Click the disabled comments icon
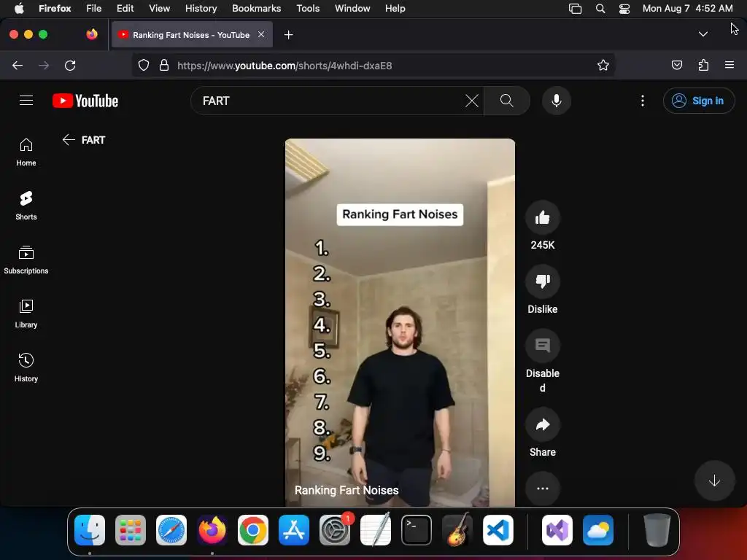747x560 pixels. [542, 346]
